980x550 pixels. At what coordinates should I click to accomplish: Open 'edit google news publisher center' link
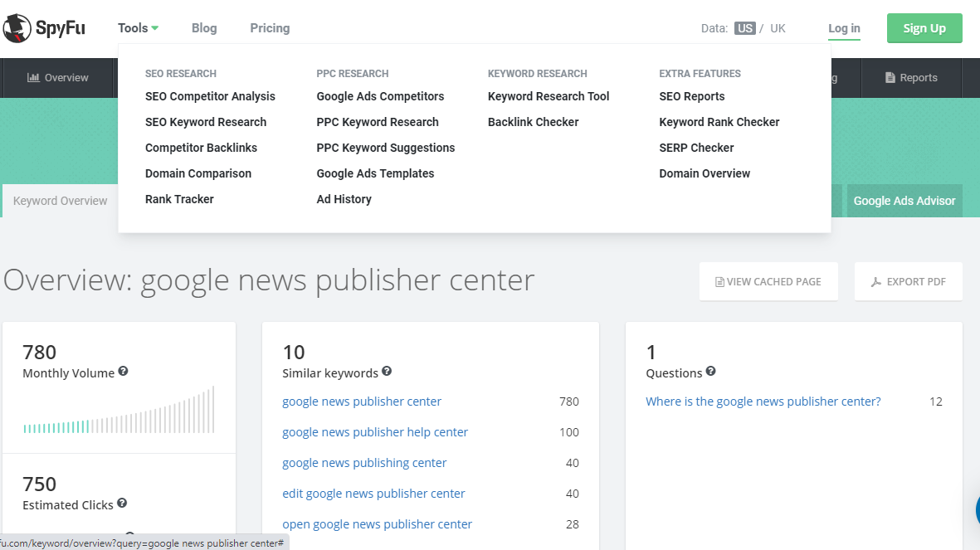373,493
